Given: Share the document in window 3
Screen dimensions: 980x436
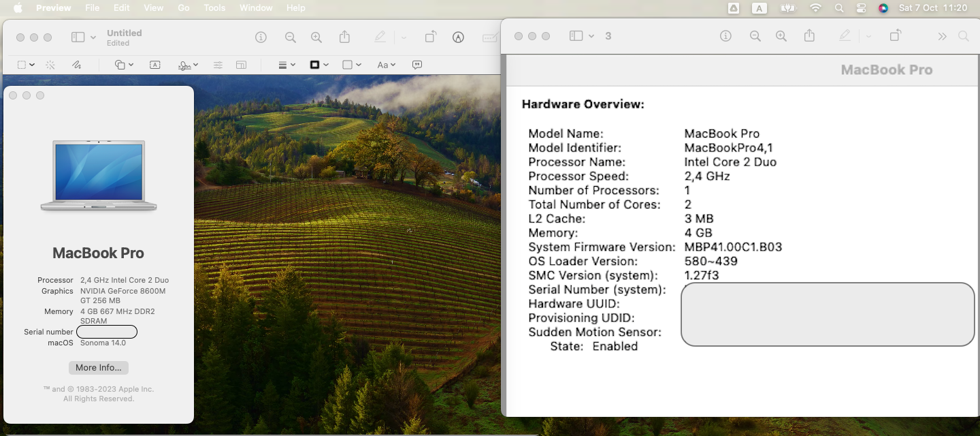Looking at the screenshot, I should click(809, 36).
